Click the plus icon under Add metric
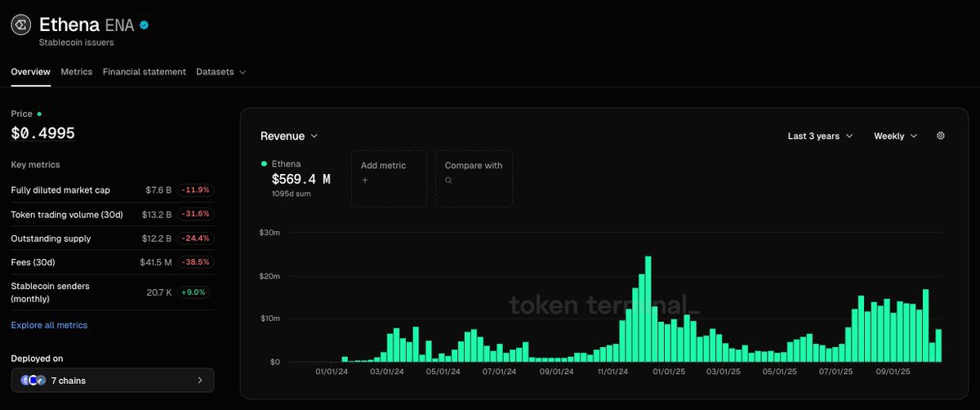The width and height of the screenshot is (980, 410). click(x=363, y=180)
